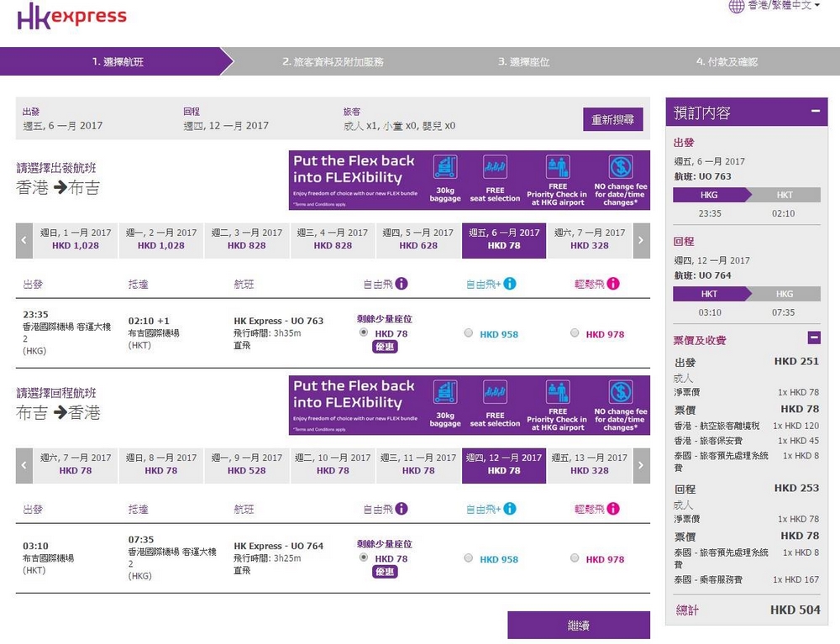Open info icon for return 自由飛+ fare

[509, 509]
